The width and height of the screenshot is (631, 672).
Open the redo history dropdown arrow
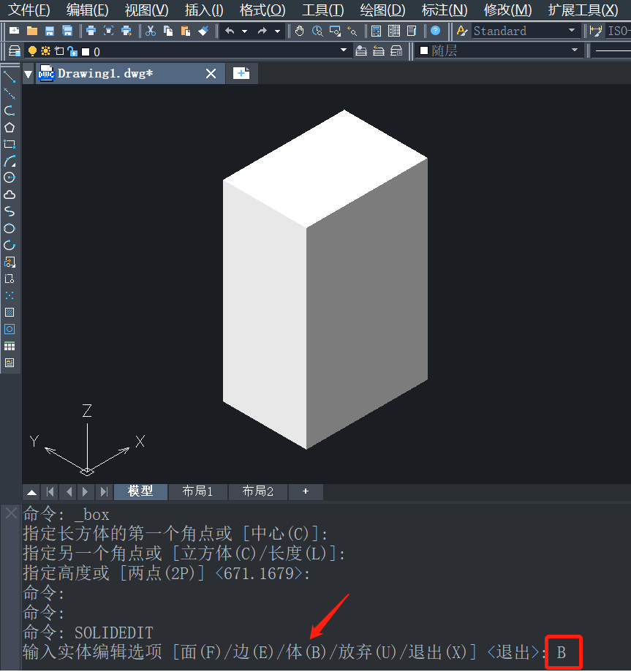pyautogui.click(x=277, y=31)
